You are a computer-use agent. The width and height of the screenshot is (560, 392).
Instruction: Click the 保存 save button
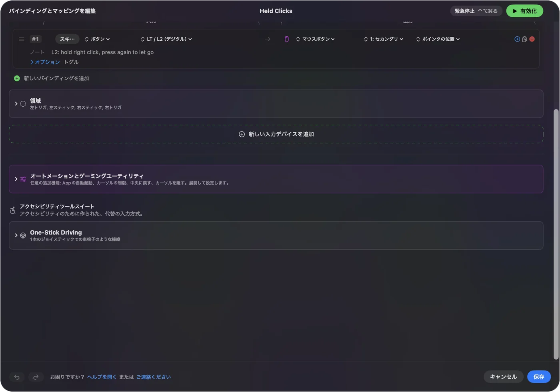(x=539, y=377)
